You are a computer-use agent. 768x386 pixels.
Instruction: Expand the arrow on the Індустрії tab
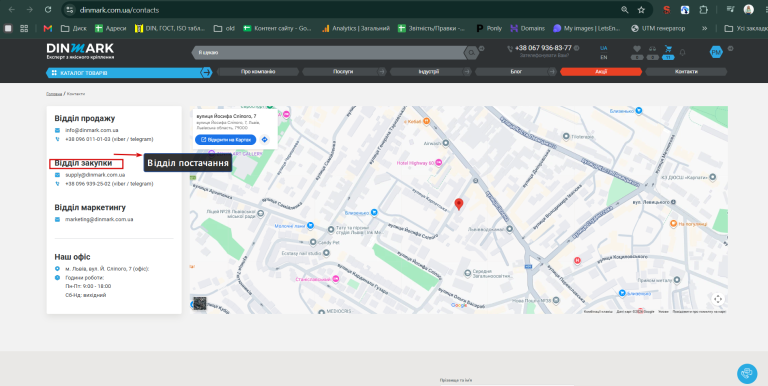click(x=467, y=72)
